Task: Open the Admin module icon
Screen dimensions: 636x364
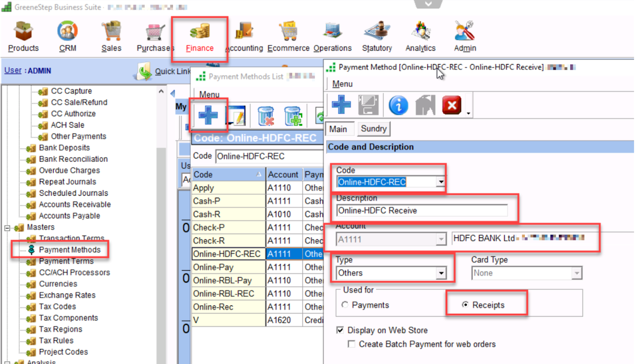Action: (x=465, y=32)
